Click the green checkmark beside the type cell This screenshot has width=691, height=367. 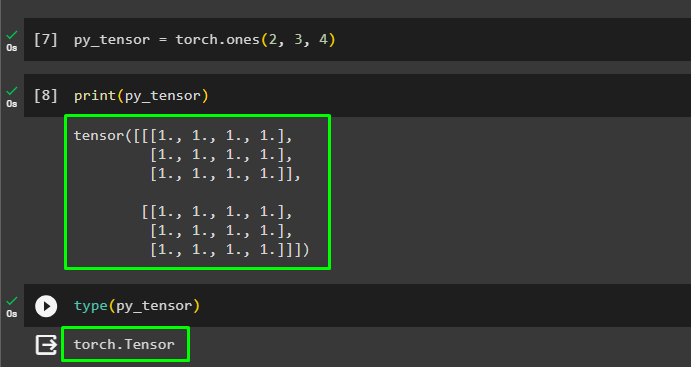click(x=12, y=301)
